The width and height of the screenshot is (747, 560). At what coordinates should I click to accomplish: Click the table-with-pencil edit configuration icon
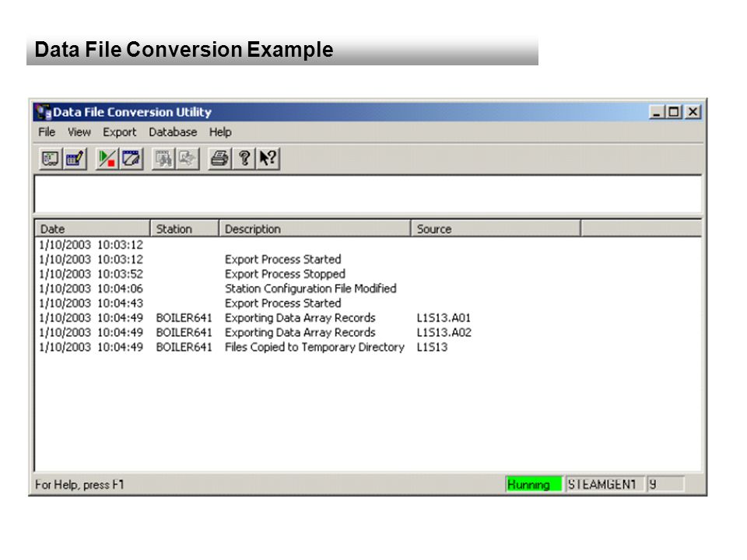click(75, 159)
